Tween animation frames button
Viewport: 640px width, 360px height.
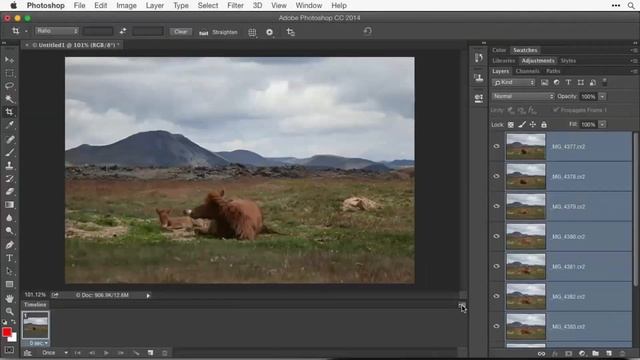[x=136, y=353]
